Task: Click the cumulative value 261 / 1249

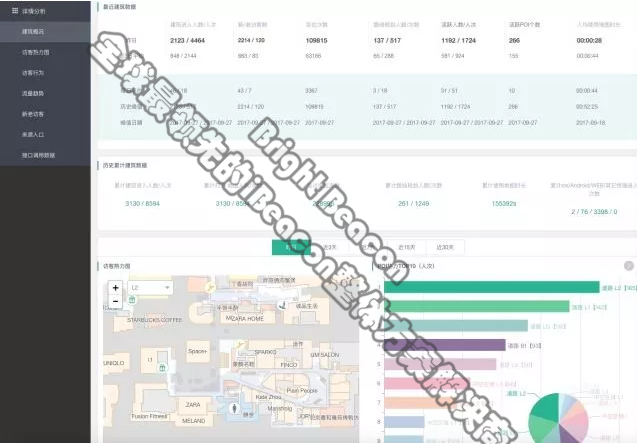Action: (414, 204)
